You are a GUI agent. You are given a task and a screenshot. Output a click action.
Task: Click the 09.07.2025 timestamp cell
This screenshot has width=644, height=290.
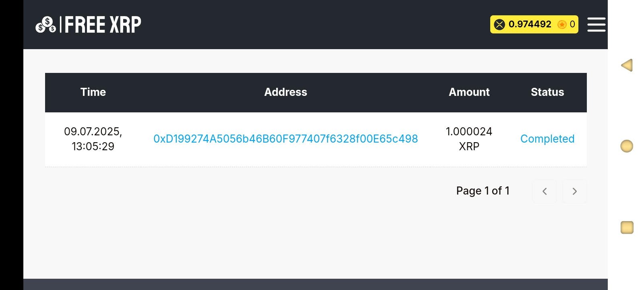(x=93, y=139)
